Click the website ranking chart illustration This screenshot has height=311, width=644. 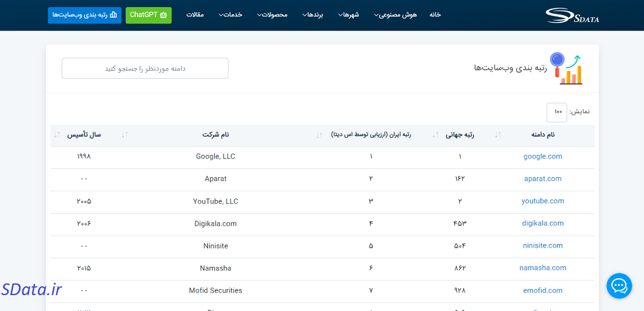[x=566, y=69]
